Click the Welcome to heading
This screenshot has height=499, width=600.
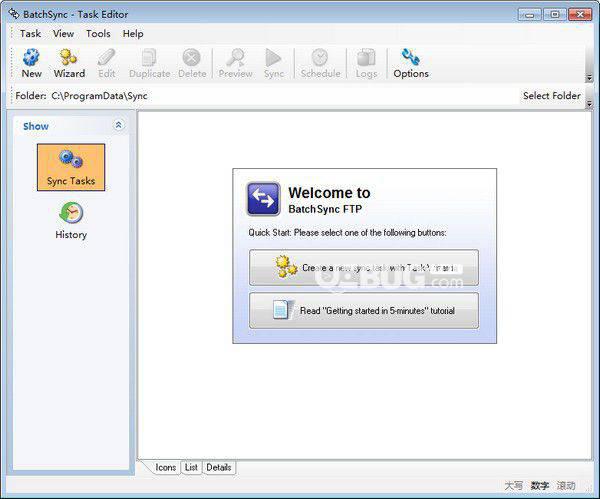329,192
